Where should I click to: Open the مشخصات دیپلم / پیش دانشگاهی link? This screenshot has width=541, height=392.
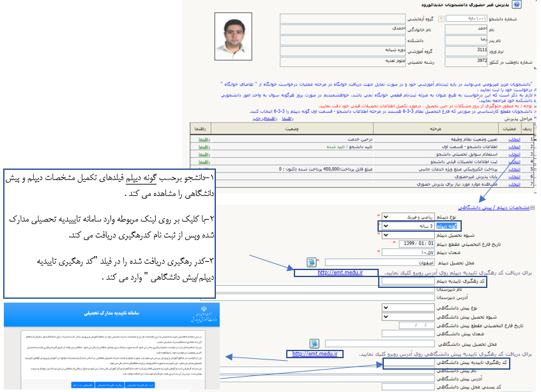(x=494, y=208)
